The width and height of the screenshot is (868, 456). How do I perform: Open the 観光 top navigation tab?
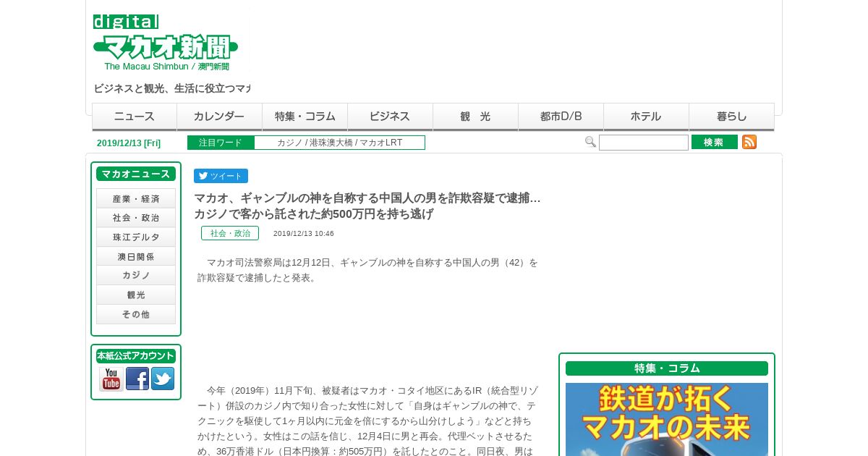coord(475,117)
